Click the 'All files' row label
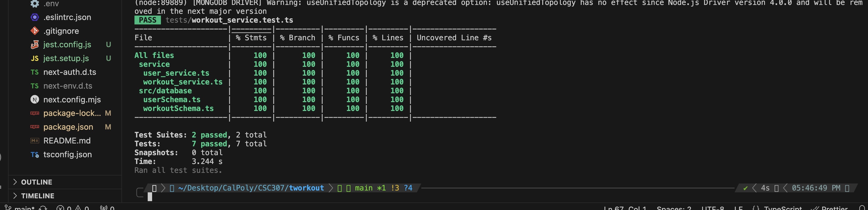This screenshot has width=868, height=210. 154,55
